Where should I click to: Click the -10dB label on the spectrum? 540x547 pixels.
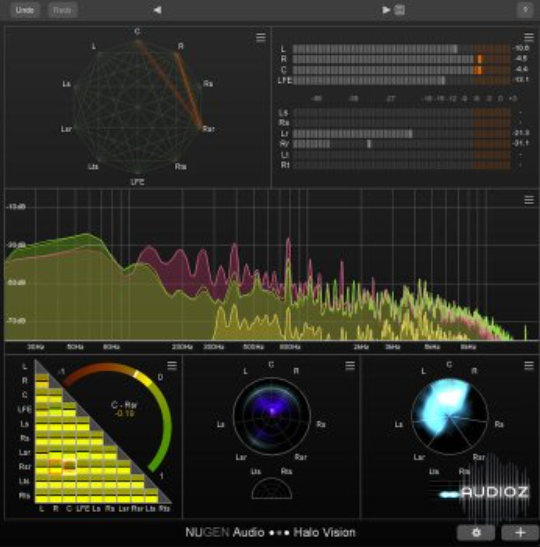click(x=16, y=207)
